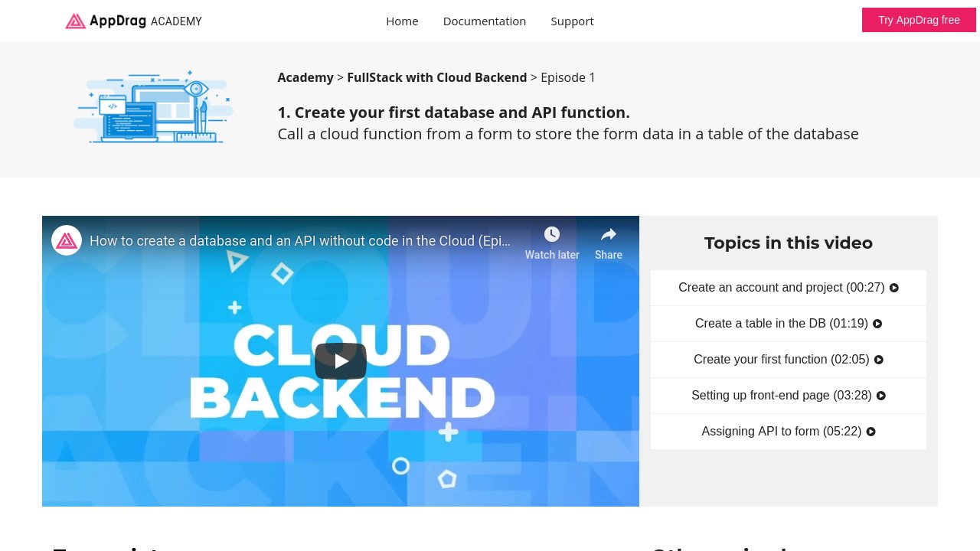Click the AppDrag channel avatar on the video
Screen dimensions: 980x551
coord(67,240)
